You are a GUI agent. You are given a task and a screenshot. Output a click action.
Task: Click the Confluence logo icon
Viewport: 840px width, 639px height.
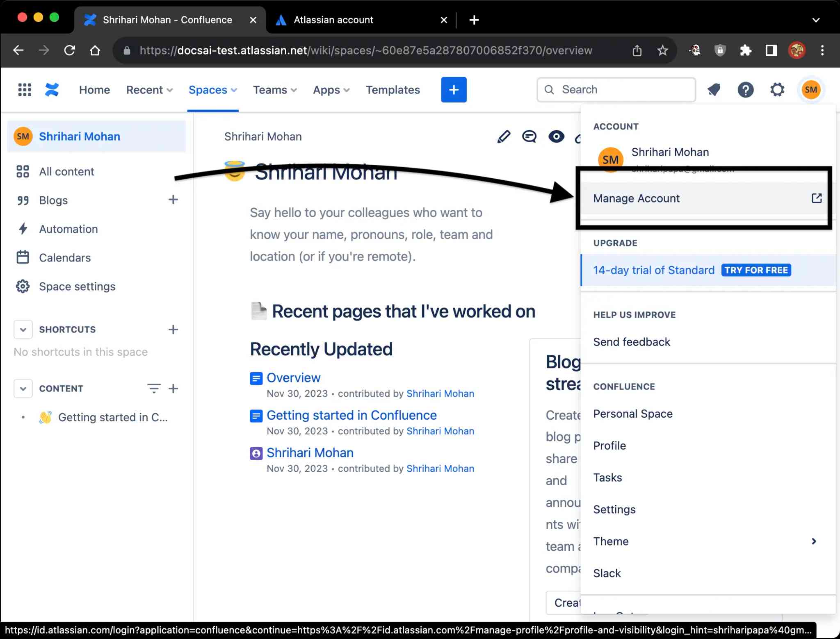click(x=52, y=90)
